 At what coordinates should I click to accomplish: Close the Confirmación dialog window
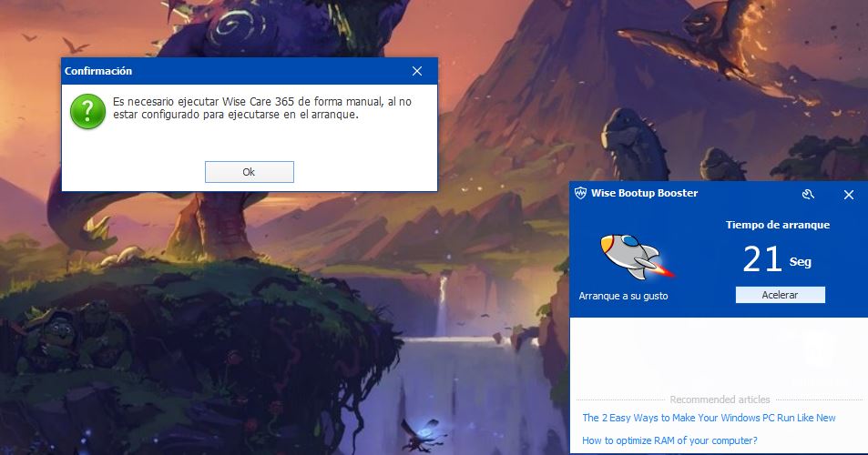click(x=417, y=71)
